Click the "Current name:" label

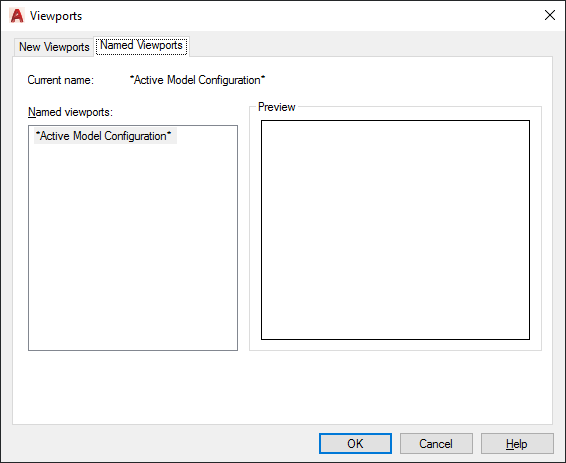[61, 80]
